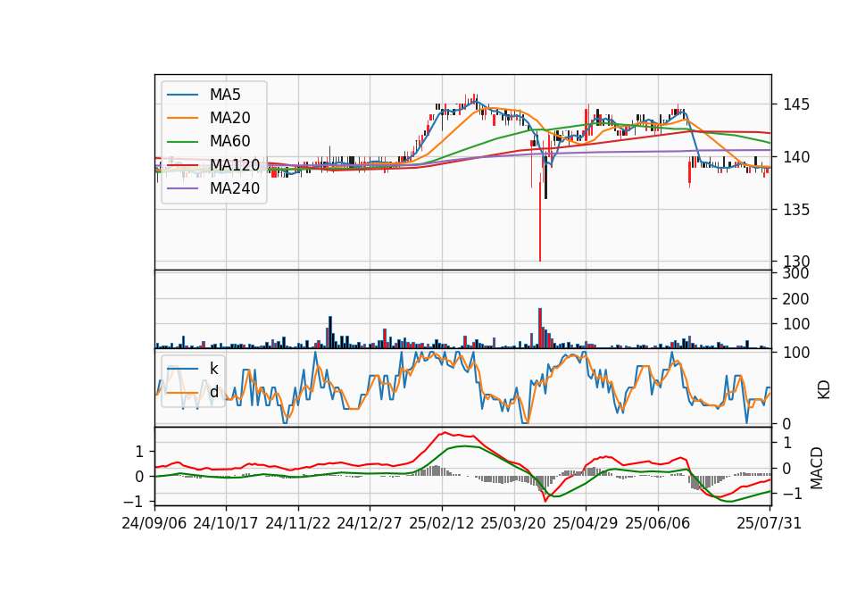
Task: Click the 25/04/29 date label
Action: coord(586,523)
